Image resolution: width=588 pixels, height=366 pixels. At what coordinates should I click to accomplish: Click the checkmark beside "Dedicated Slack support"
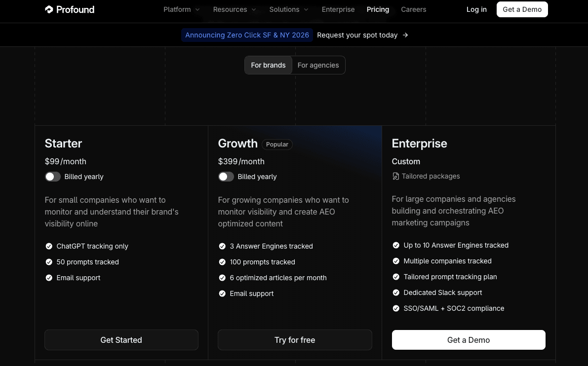(396, 293)
